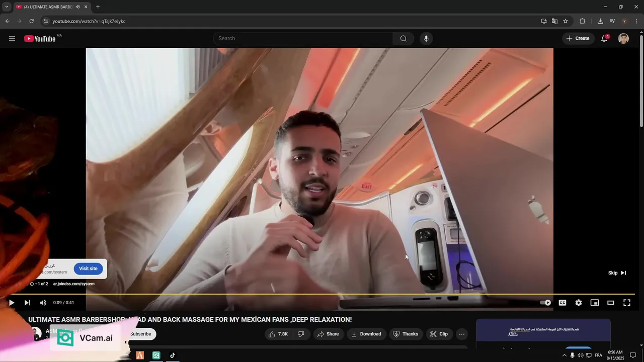Click the ad's Visit site button
Screen dimensions: 644x362
tap(88, 268)
